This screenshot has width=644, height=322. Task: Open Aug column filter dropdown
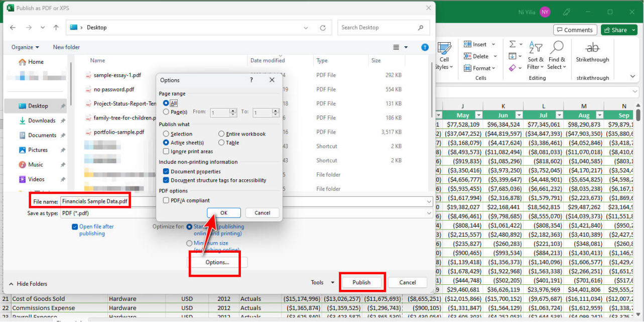pos(599,115)
